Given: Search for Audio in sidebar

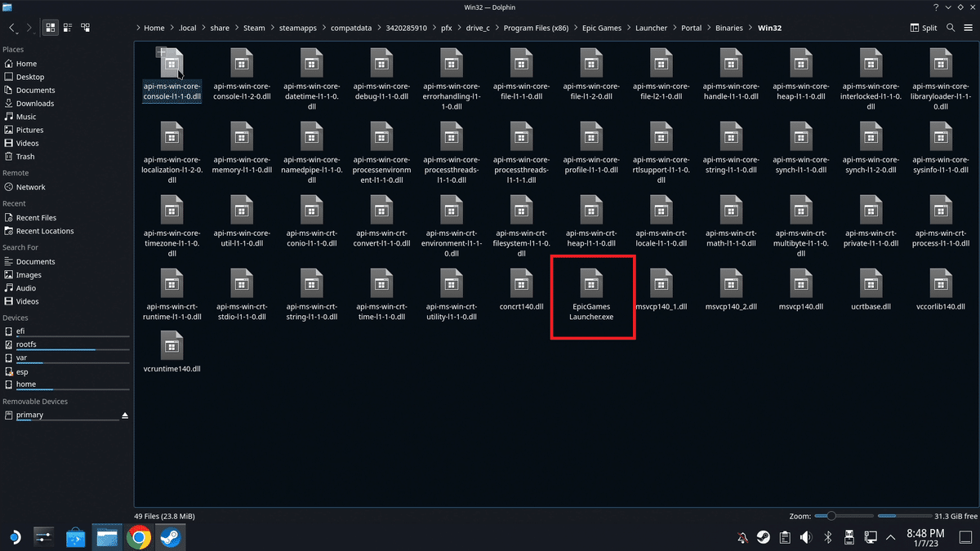Looking at the screenshot, I should [x=26, y=288].
